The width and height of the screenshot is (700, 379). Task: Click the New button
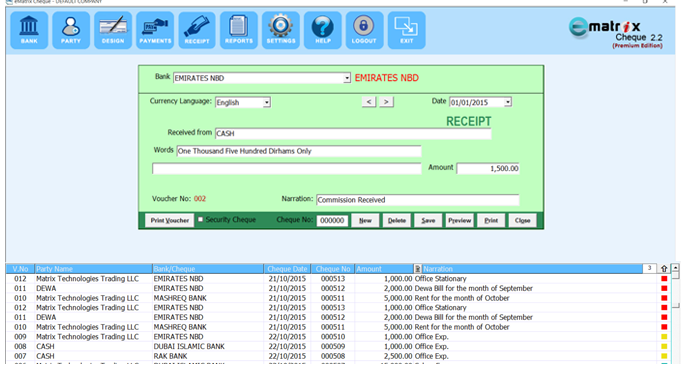pyautogui.click(x=365, y=220)
